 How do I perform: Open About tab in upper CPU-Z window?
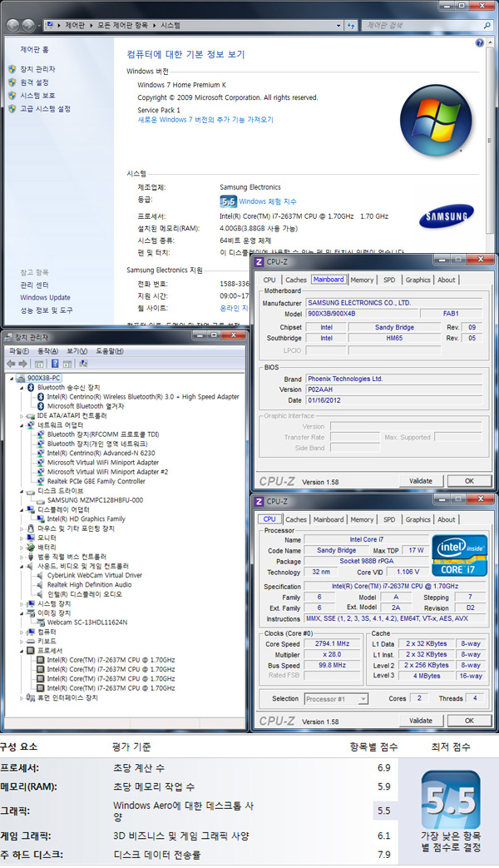(447, 280)
